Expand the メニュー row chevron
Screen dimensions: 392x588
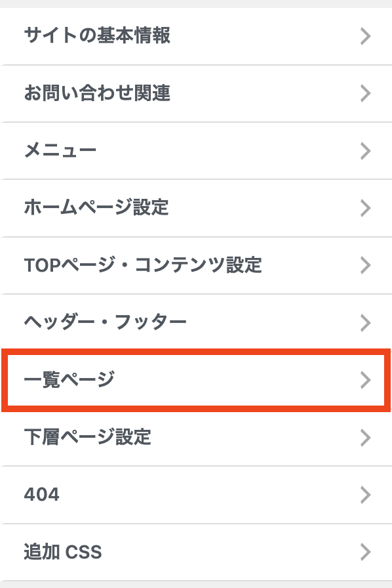365,151
